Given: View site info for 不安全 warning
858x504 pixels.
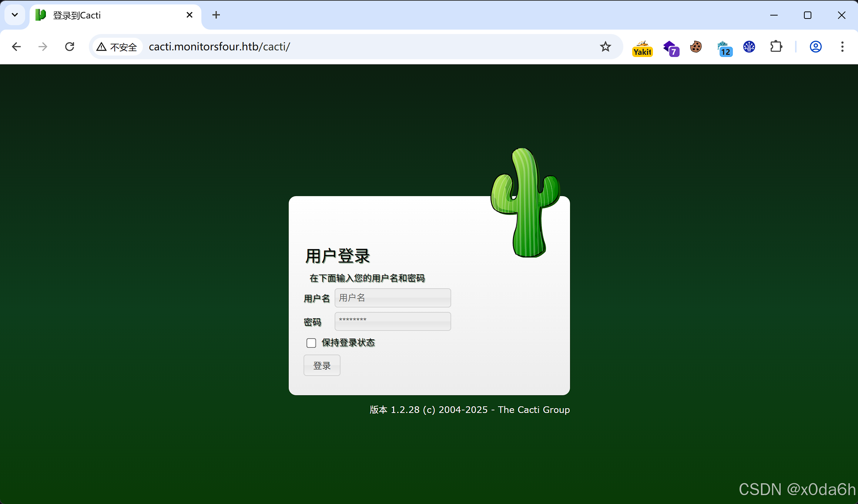Looking at the screenshot, I should pyautogui.click(x=117, y=47).
